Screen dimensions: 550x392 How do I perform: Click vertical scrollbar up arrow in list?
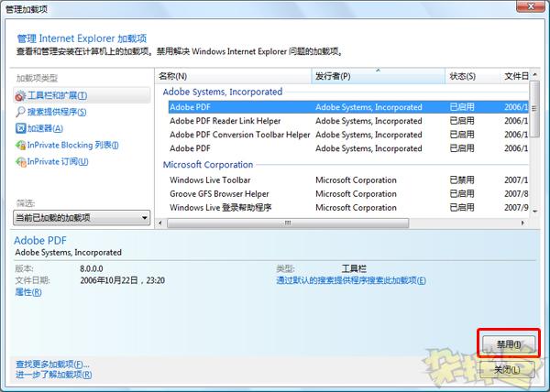pyautogui.click(x=534, y=74)
